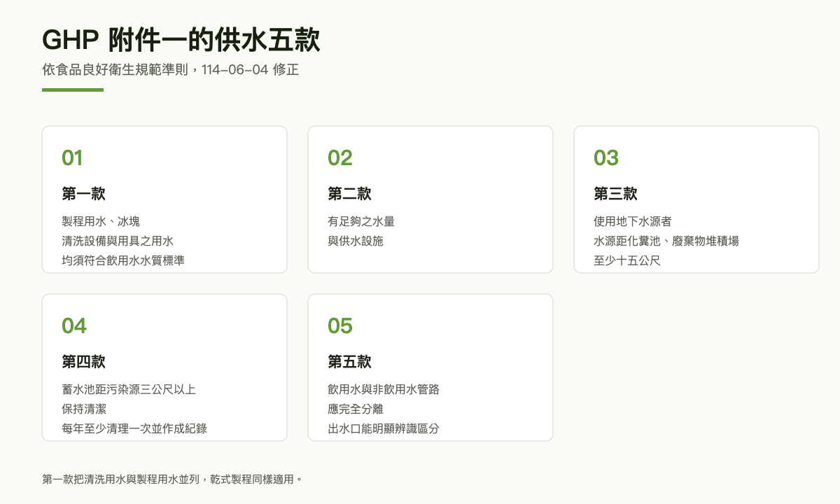This screenshot has width=840, height=504.
Task: Select the subtitle '依食品良好衛生規範準則，114-06-04 修正'
Action: coord(171,70)
